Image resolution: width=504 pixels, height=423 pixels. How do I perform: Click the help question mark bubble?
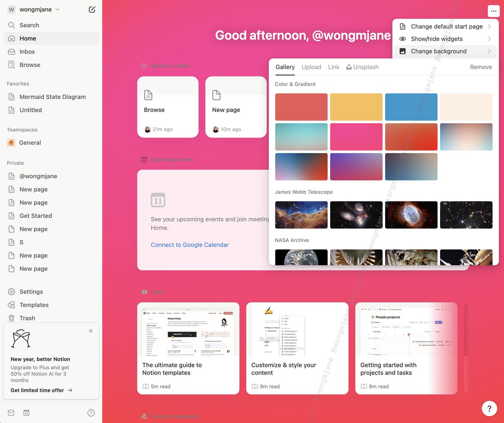coord(489,408)
